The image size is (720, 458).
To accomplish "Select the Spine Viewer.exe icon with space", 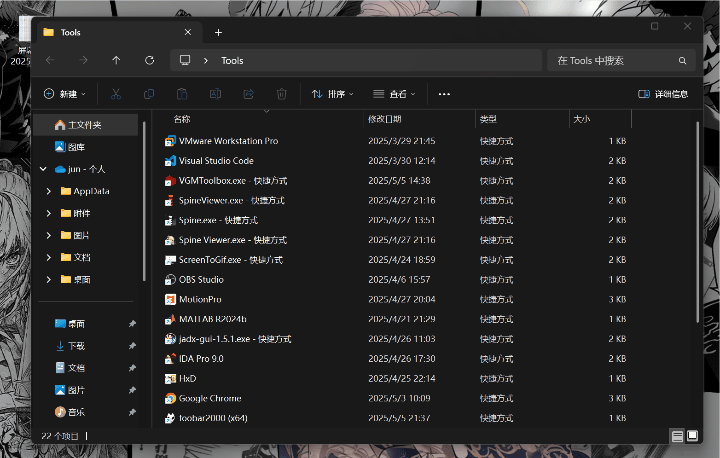I will click(170, 240).
